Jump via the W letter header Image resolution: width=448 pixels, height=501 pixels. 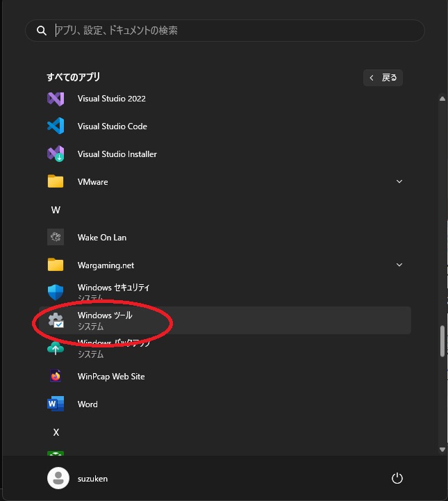click(56, 210)
